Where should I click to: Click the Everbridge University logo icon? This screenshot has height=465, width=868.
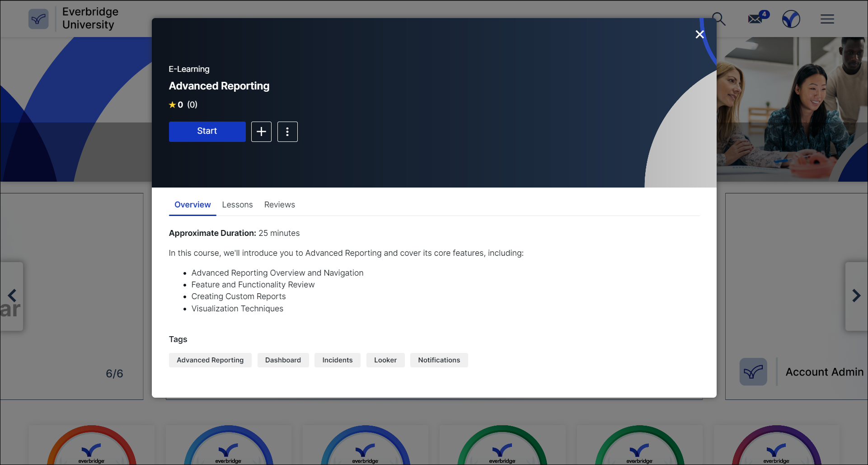click(x=38, y=19)
